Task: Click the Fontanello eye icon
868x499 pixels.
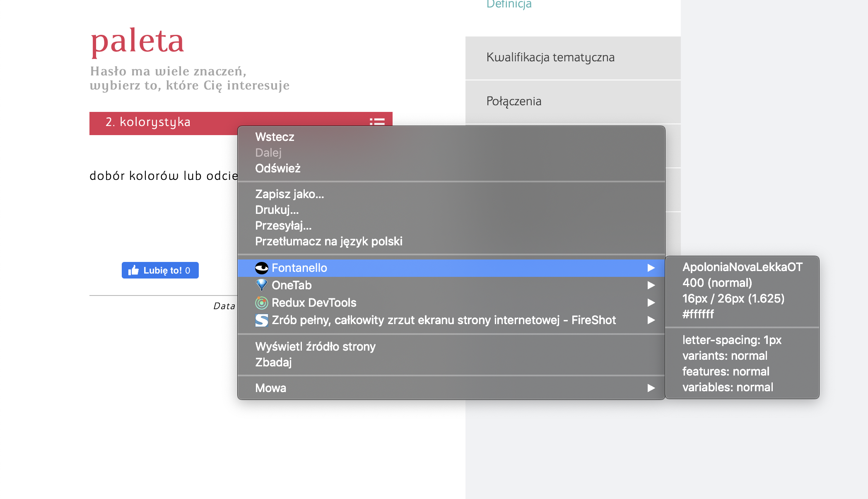Action: tap(262, 268)
